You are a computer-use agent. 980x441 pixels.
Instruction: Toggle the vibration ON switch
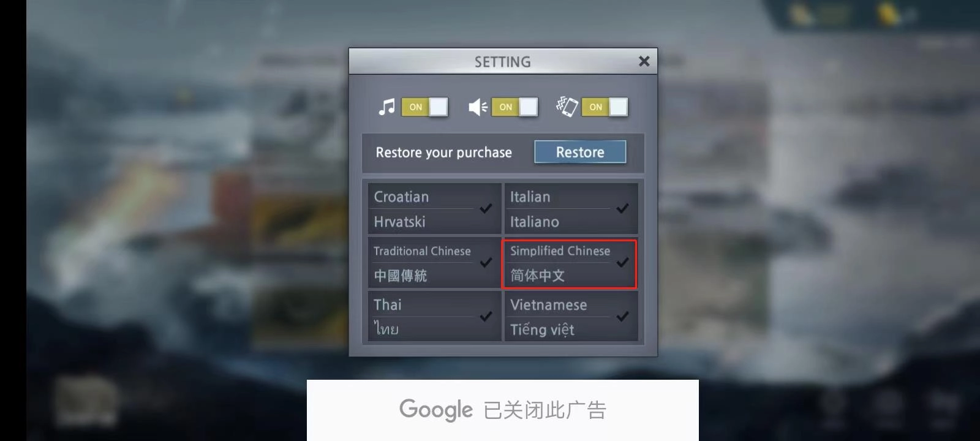click(605, 107)
